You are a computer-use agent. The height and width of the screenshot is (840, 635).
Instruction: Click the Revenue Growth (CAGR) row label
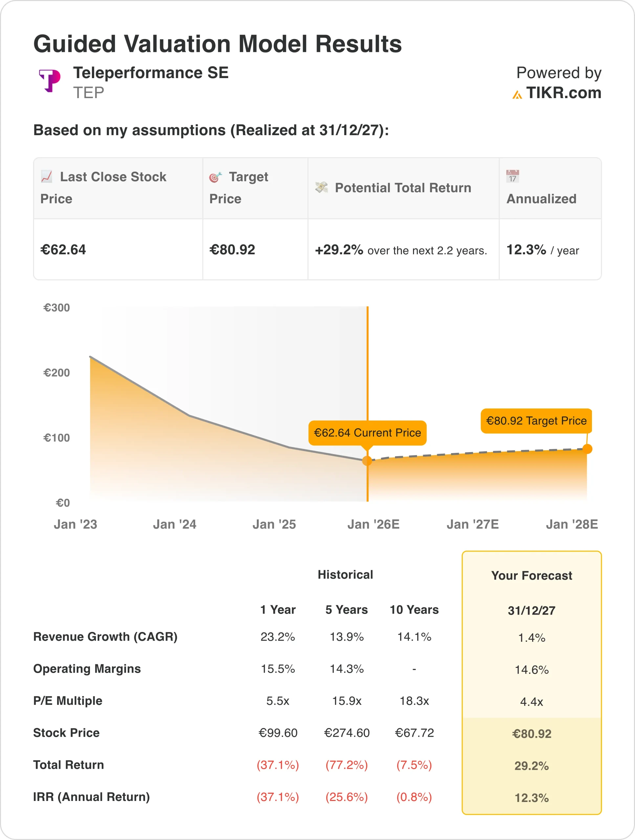tap(105, 637)
